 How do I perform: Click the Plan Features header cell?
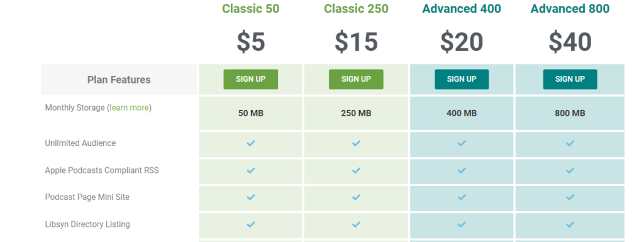(119, 80)
